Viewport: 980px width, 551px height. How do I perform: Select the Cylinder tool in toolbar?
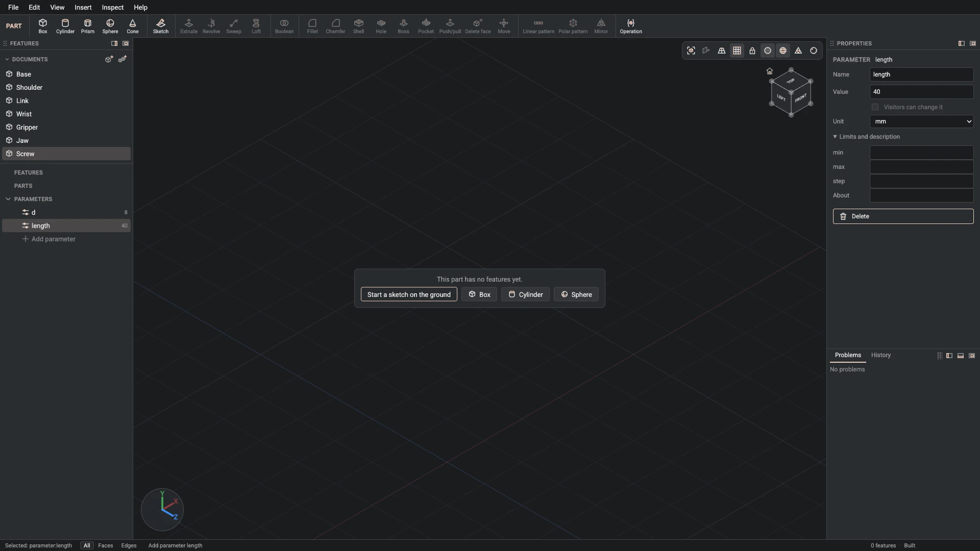coord(65,26)
